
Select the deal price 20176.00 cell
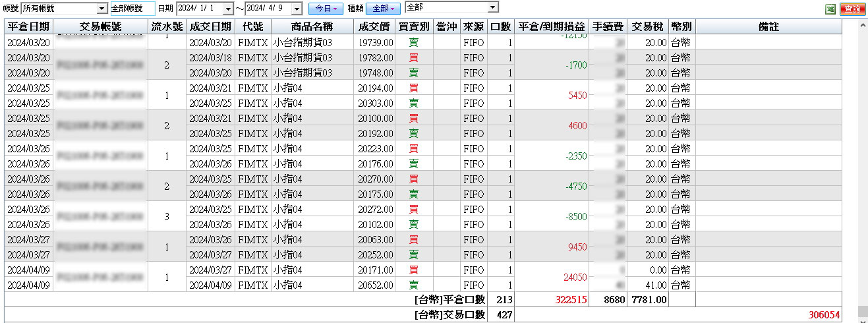tap(376, 163)
